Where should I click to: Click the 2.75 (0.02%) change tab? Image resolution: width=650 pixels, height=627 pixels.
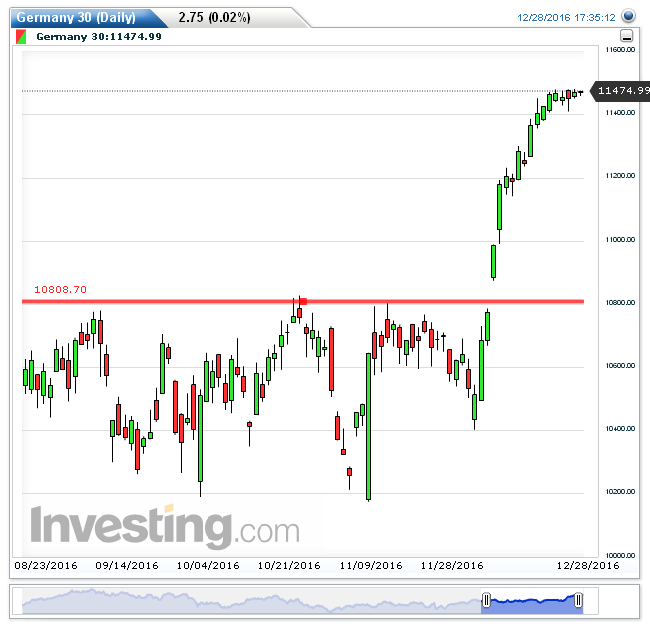214,17
